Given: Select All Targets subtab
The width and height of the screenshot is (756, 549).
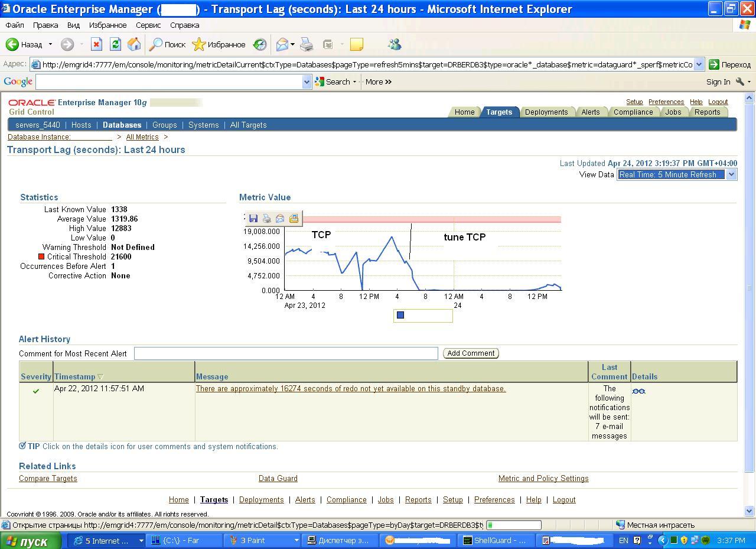Looking at the screenshot, I should point(248,125).
